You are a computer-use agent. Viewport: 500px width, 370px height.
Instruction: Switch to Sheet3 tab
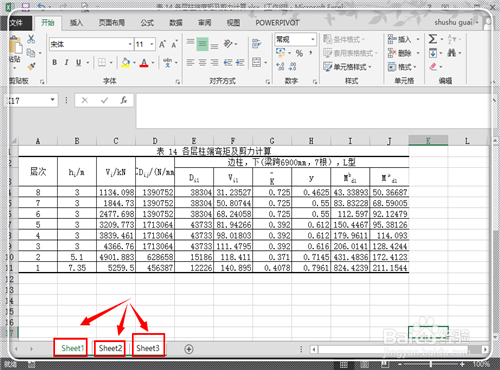click(148, 348)
